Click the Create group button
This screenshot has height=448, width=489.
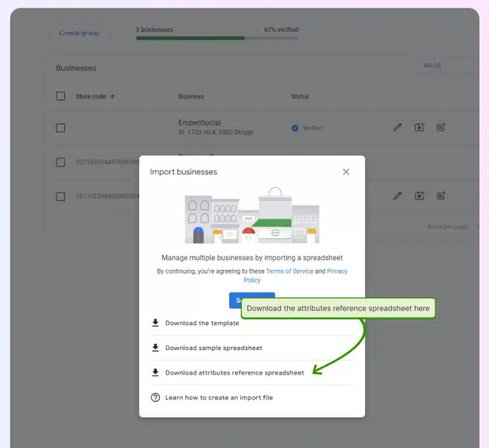click(x=79, y=32)
